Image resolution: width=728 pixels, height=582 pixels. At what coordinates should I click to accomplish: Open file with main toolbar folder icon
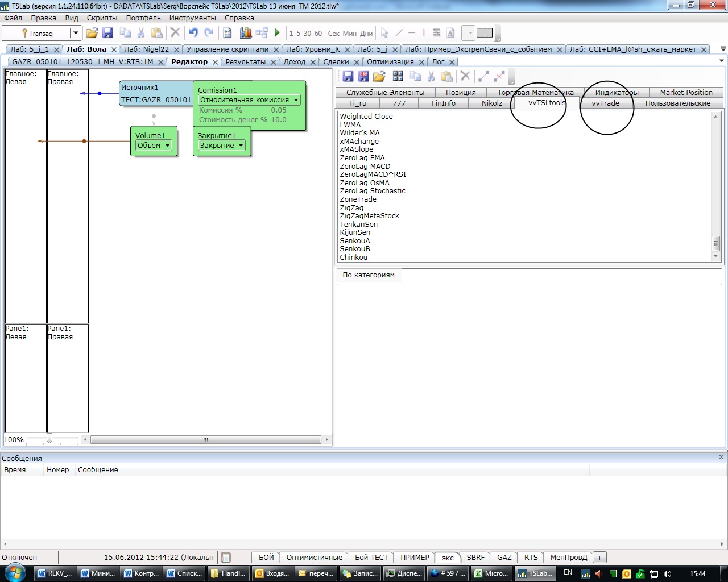click(92, 33)
